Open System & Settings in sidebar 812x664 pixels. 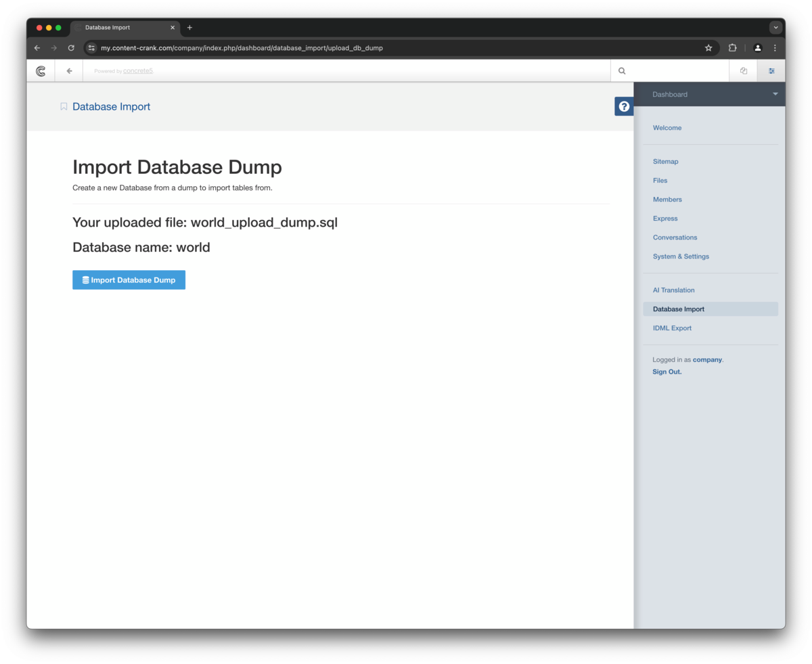point(681,257)
